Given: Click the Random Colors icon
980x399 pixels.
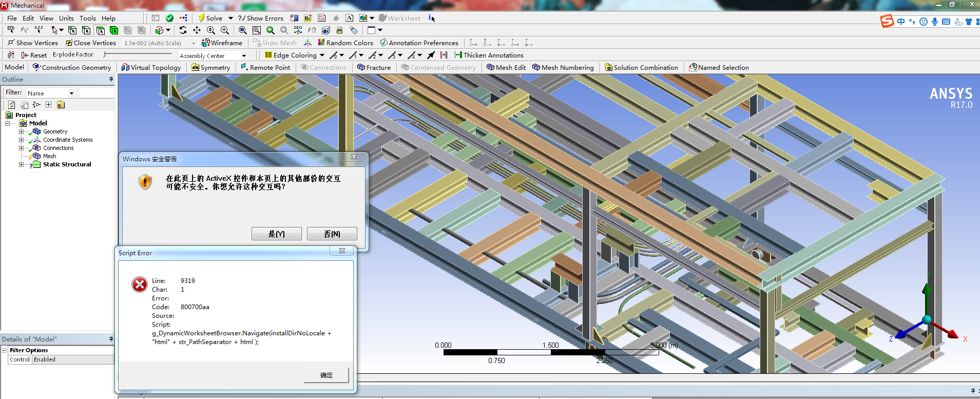Looking at the screenshot, I should pos(321,43).
